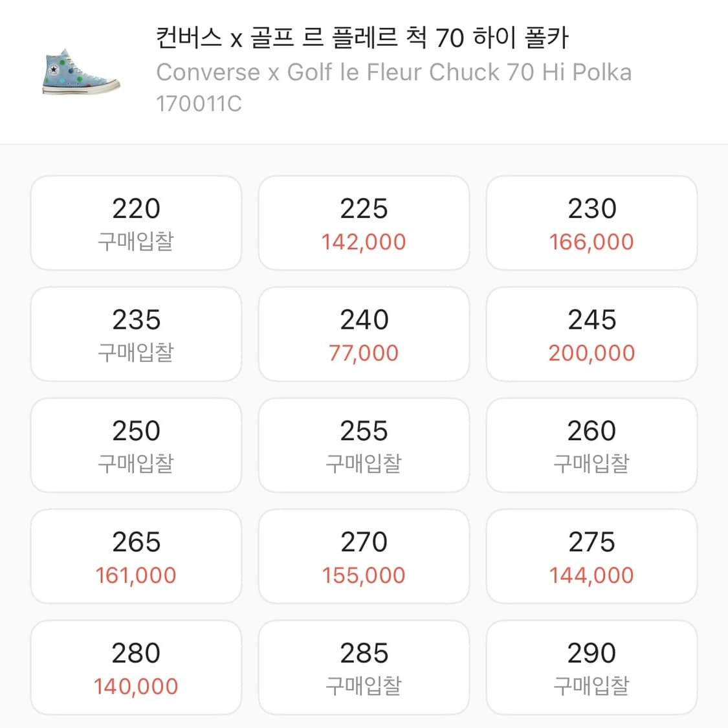Image resolution: width=728 pixels, height=728 pixels.
Task: Click the style code 170011C
Action: coord(198,102)
